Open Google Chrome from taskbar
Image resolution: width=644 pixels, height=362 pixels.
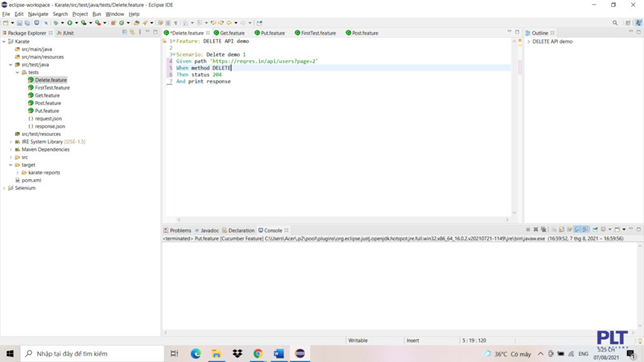(x=258, y=353)
